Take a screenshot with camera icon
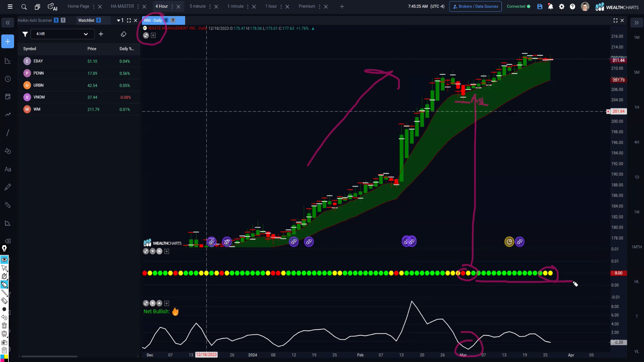The width and height of the screenshot is (644, 362). pos(4,342)
